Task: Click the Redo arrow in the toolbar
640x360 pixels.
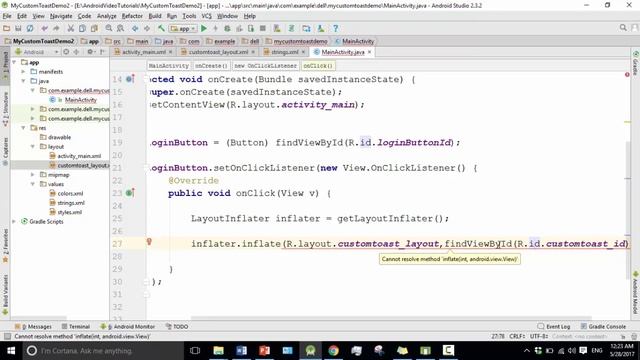Action: tap(56, 29)
